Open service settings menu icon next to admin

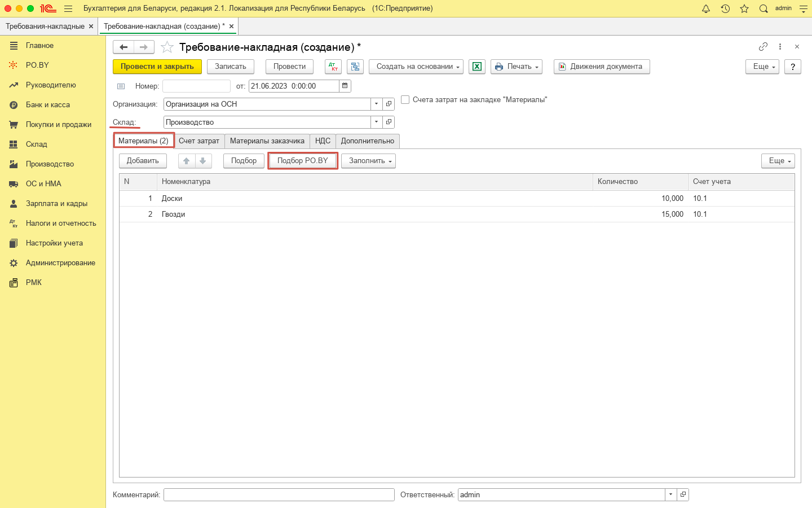pyautogui.click(x=804, y=8)
